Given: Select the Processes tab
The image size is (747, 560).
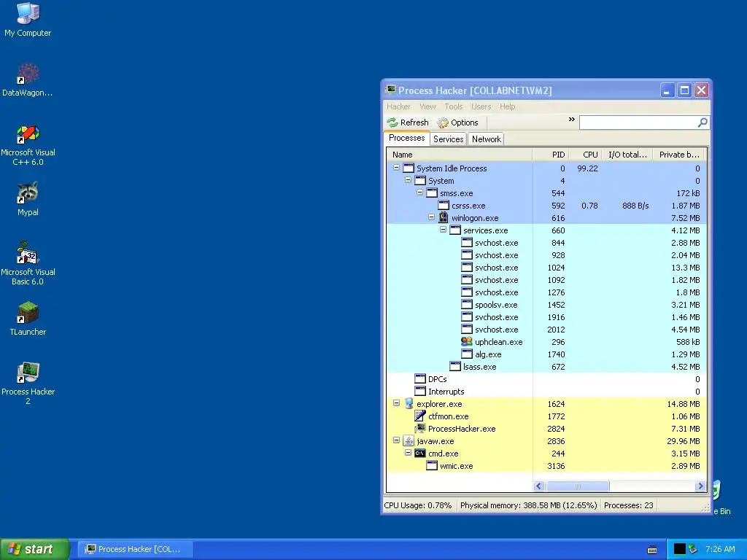Looking at the screenshot, I should coord(406,138).
